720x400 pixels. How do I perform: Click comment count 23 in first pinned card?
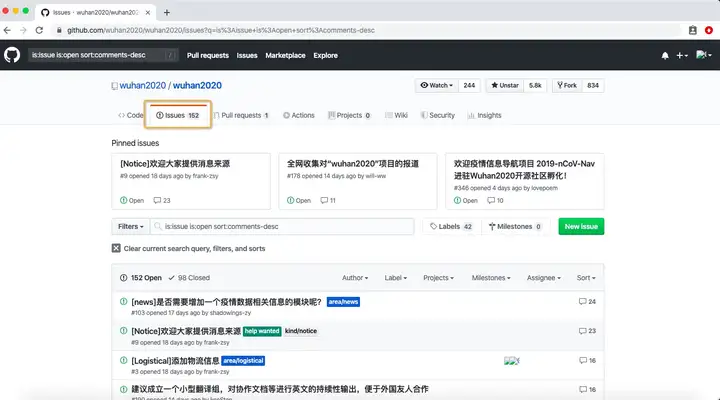click(x=162, y=201)
